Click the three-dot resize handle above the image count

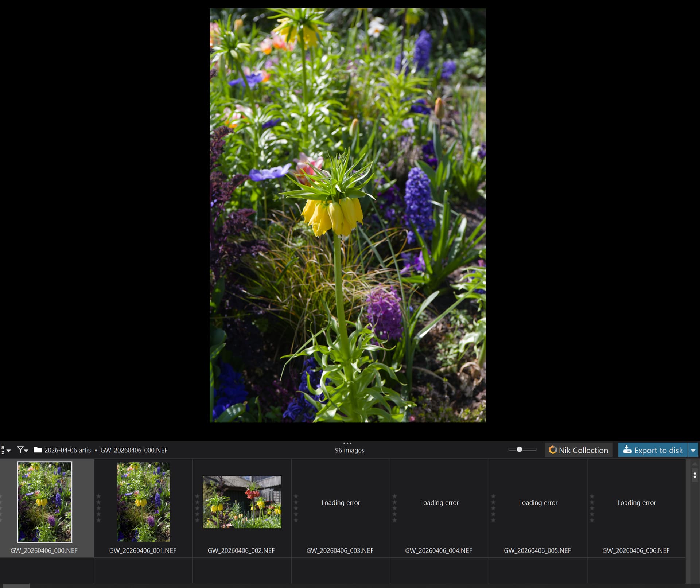click(x=347, y=443)
